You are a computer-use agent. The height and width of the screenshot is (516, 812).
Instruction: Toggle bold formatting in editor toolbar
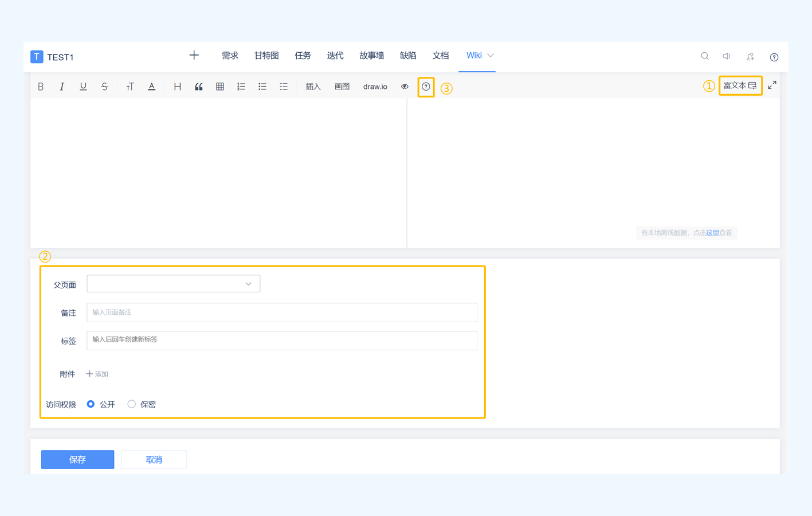pos(41,87)
